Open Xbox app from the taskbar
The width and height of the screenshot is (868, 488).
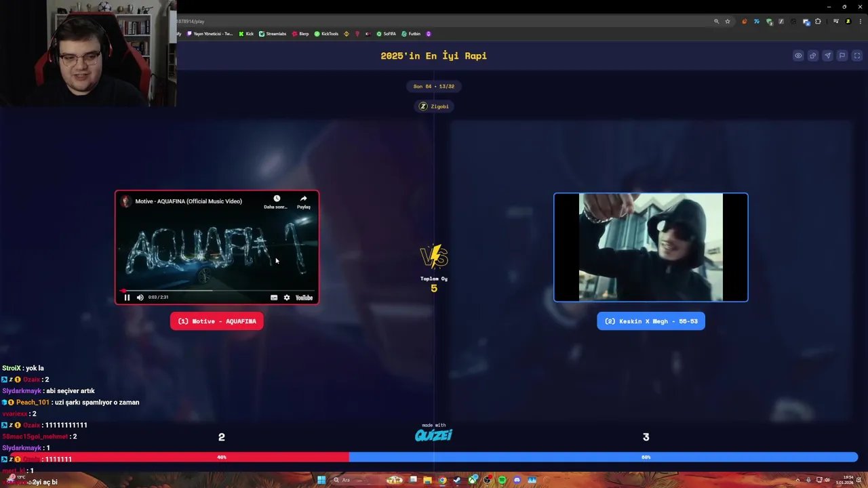[473, 480]
